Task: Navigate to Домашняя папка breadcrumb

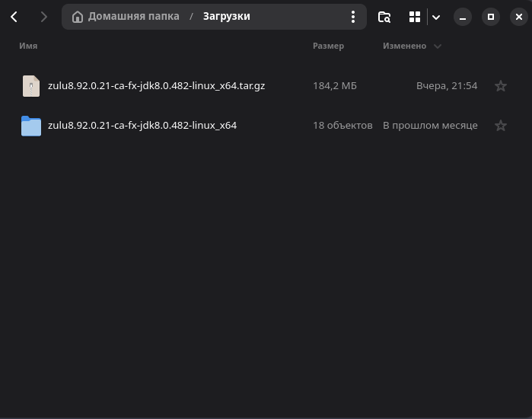Action: (x=133, y=16)
